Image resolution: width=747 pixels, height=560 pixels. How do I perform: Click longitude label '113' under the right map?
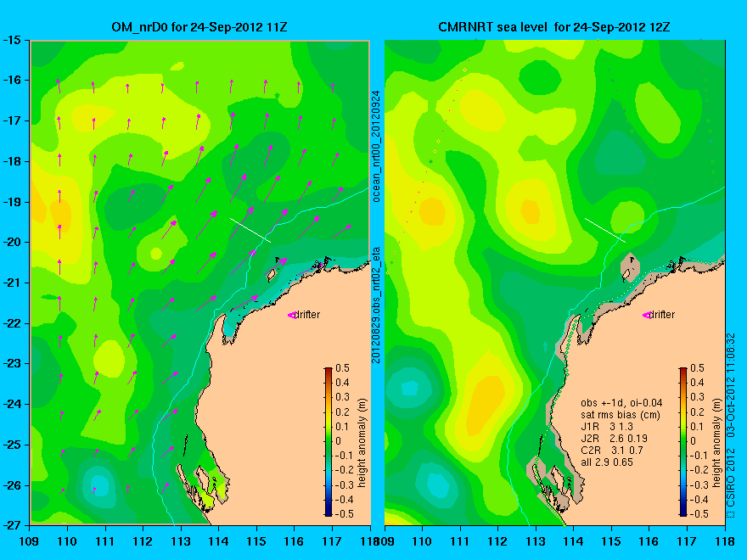[x=536, y=541]
